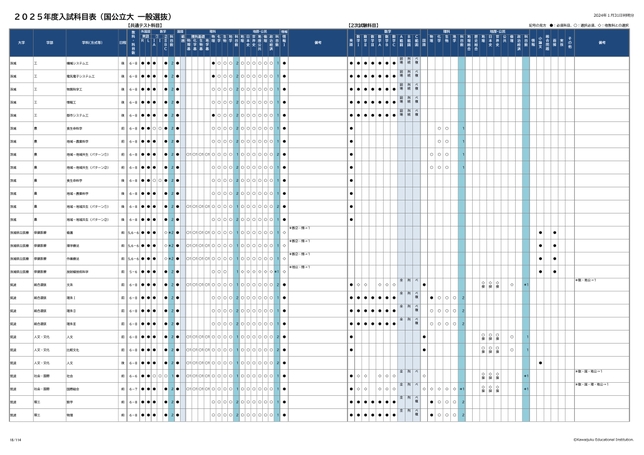Image resolution: width=644 pixels, height=455 pixels.
Task: Click the 学部 column header
Action: tap(48, 42)
